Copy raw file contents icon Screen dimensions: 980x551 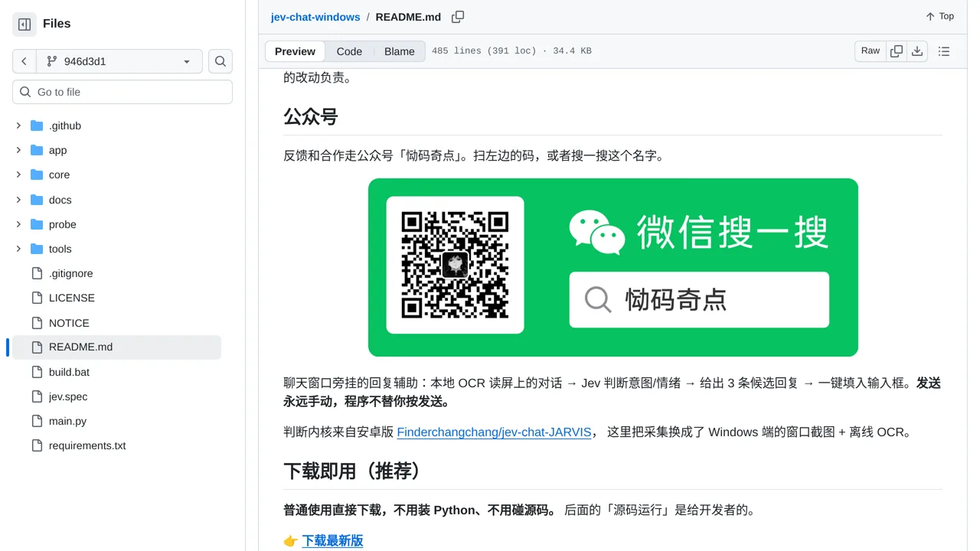[x=897, y=51]
